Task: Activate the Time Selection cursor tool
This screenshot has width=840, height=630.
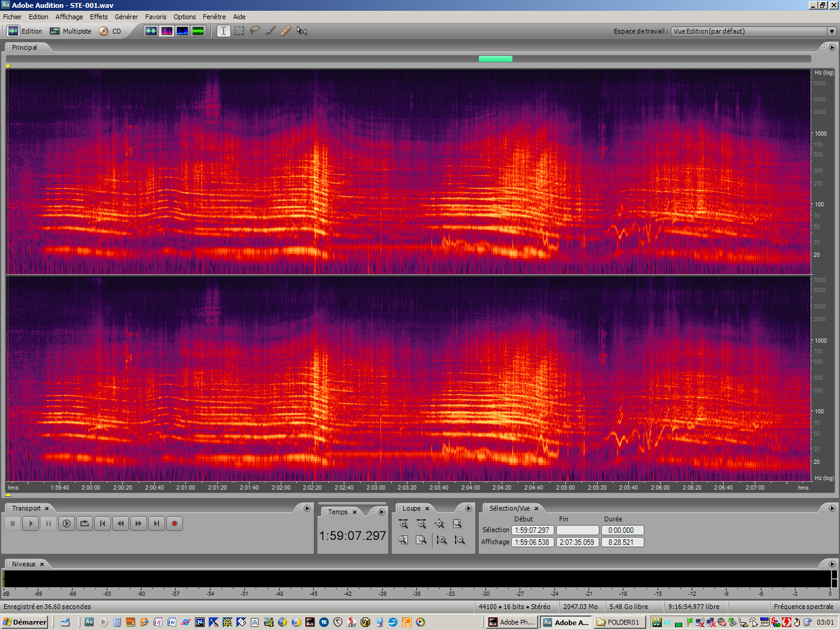Action: click(x=223, y=31)
